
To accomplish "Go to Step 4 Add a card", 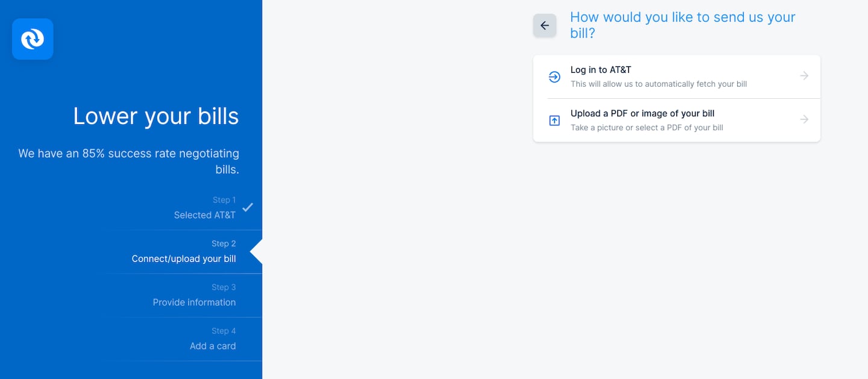I will (x=213, y=346).
